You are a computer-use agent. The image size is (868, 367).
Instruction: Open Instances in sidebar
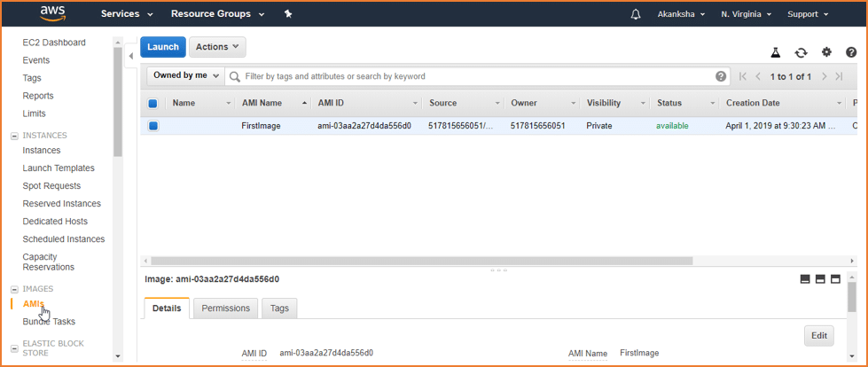click(x=42, y=150)
